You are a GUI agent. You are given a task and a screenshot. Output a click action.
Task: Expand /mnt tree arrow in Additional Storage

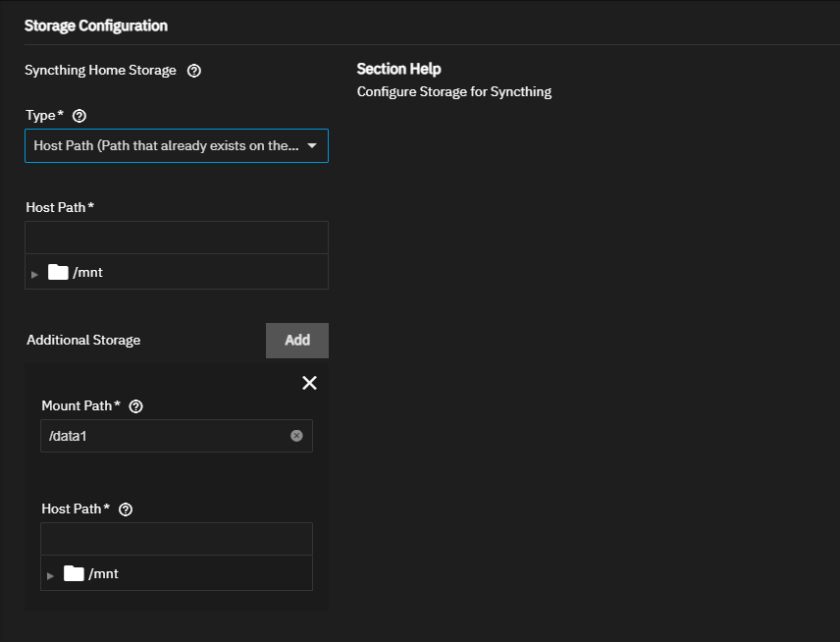[x=51, y=575]
